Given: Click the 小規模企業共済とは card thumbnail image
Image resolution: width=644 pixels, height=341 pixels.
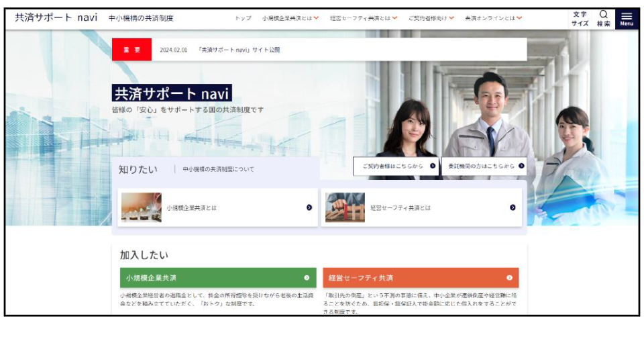Looking at the screenshot, I should coord(142,207).
